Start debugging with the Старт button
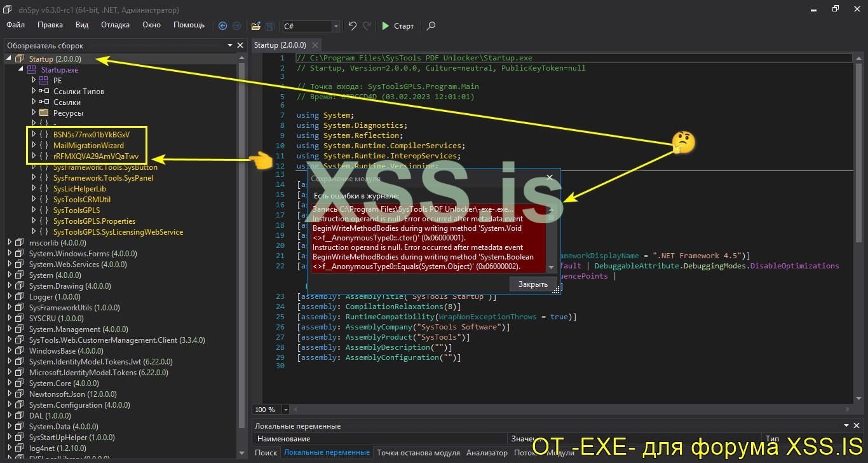 click(398, 26)
